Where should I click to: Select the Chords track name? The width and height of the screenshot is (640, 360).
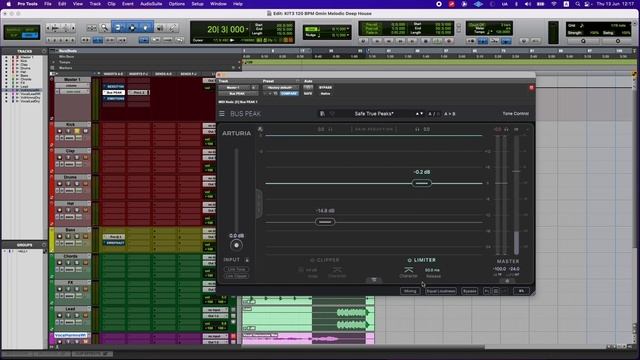(x=71, y=256)
